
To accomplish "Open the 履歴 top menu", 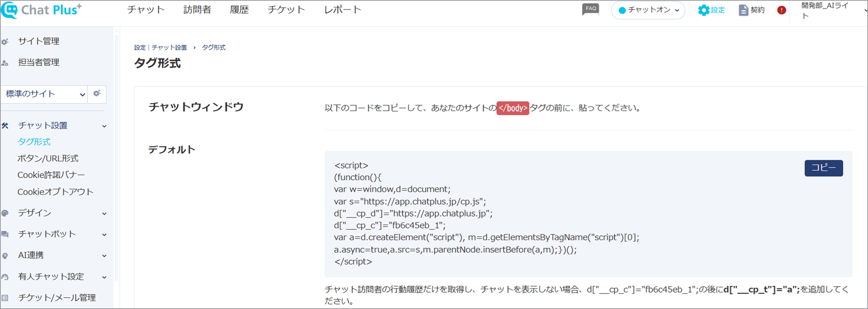I will [239, 10].
